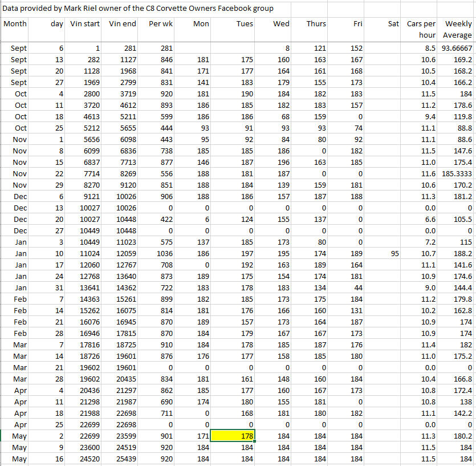Click the Per wk column header
Screen dimensions: 476x466
(160, 24)
